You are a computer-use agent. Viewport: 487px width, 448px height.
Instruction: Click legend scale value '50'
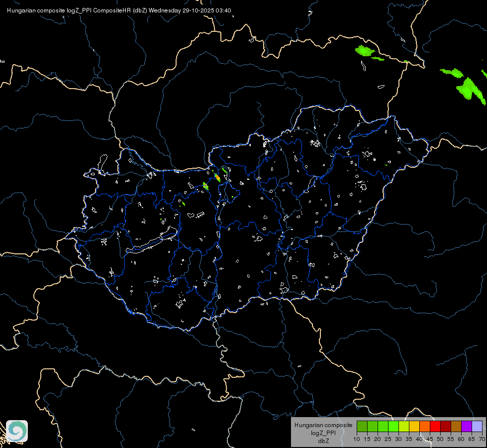coord(440,439)
